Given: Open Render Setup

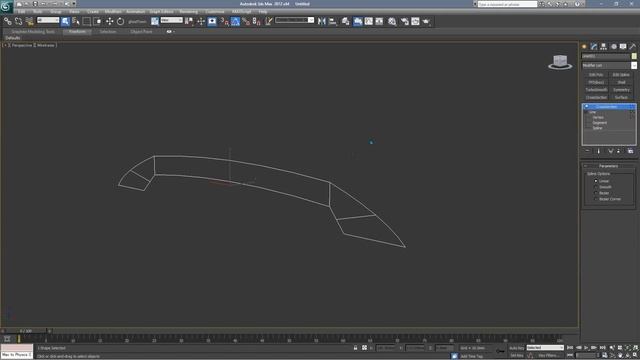Looking at the screenshot, I should 404,21.
